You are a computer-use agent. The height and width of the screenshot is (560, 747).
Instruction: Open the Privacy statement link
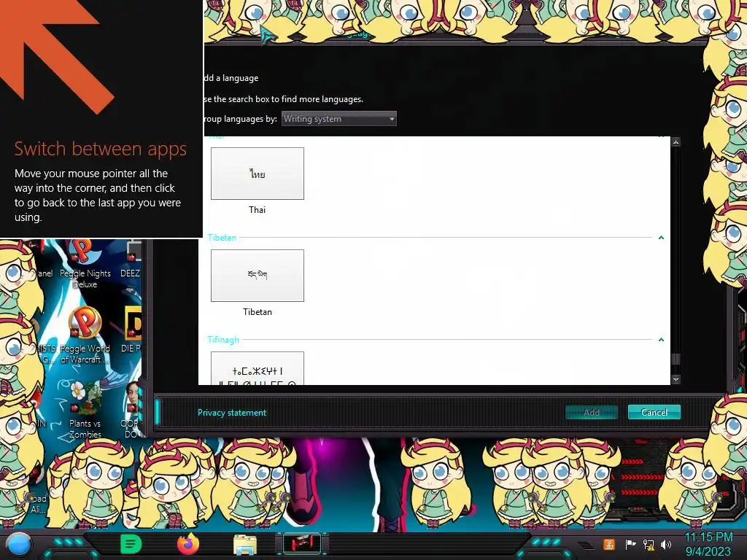pos(232,413)
